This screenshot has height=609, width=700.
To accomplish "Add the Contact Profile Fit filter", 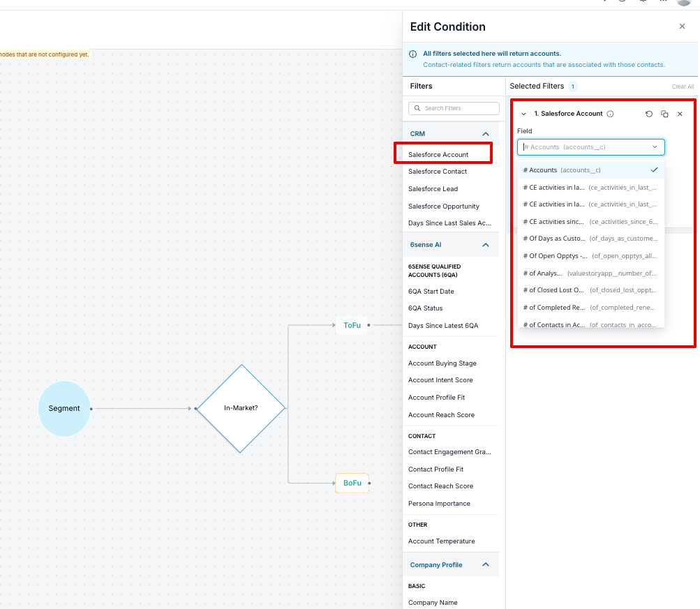I will tap(435, 469).
